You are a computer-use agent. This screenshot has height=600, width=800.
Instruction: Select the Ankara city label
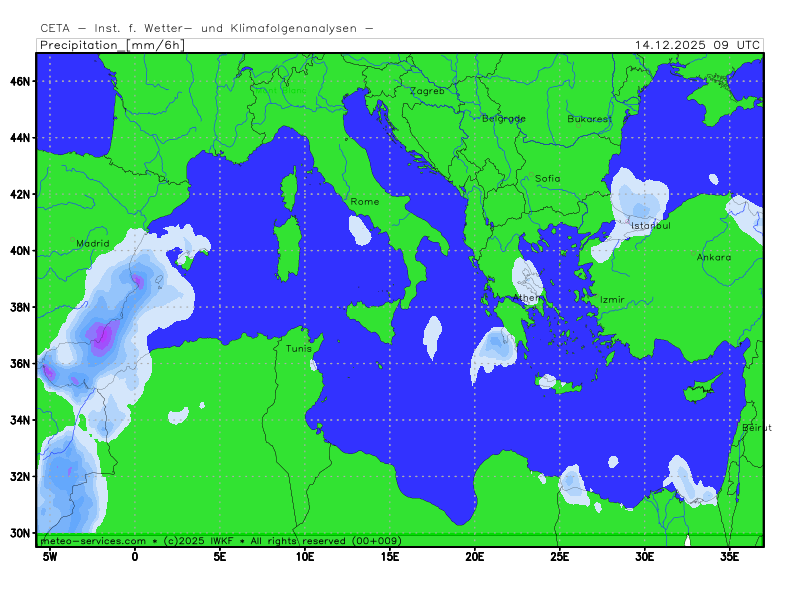(x=714, y=257)
